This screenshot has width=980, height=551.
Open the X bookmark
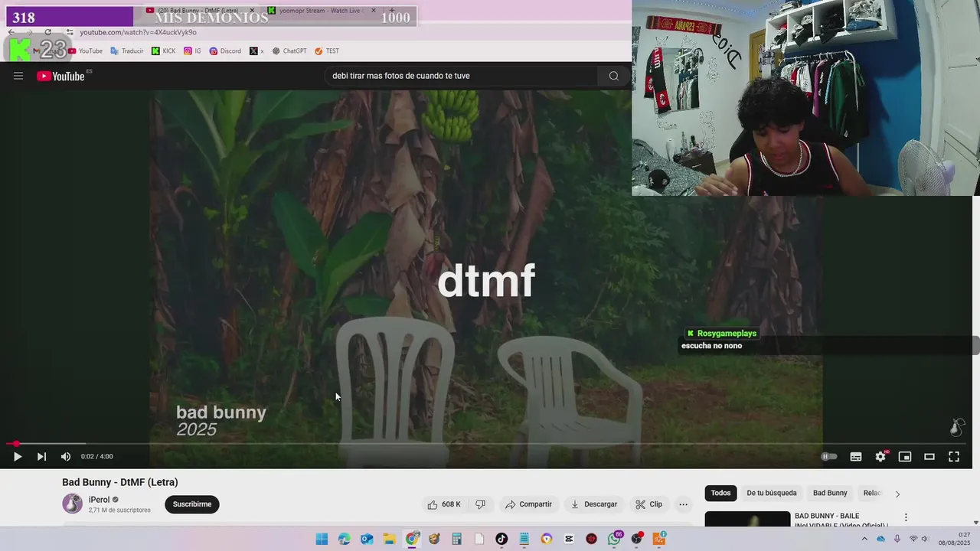(x=257, y=51)
